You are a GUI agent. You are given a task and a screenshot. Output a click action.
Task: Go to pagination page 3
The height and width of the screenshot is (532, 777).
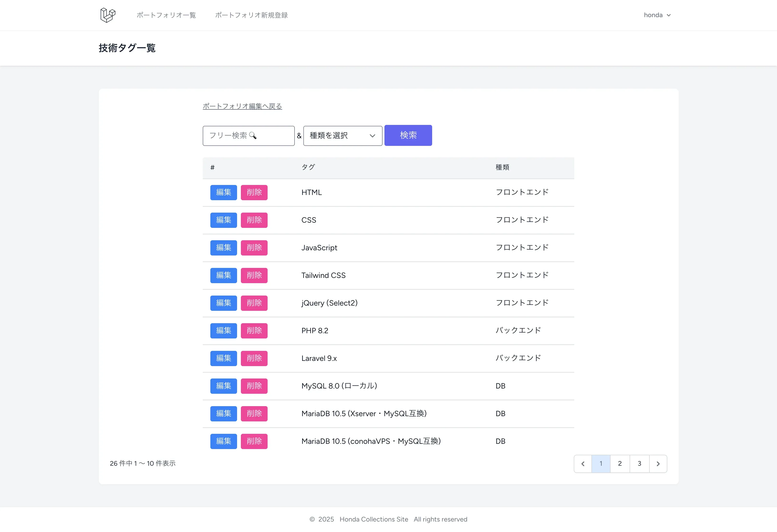click(639, 464)
